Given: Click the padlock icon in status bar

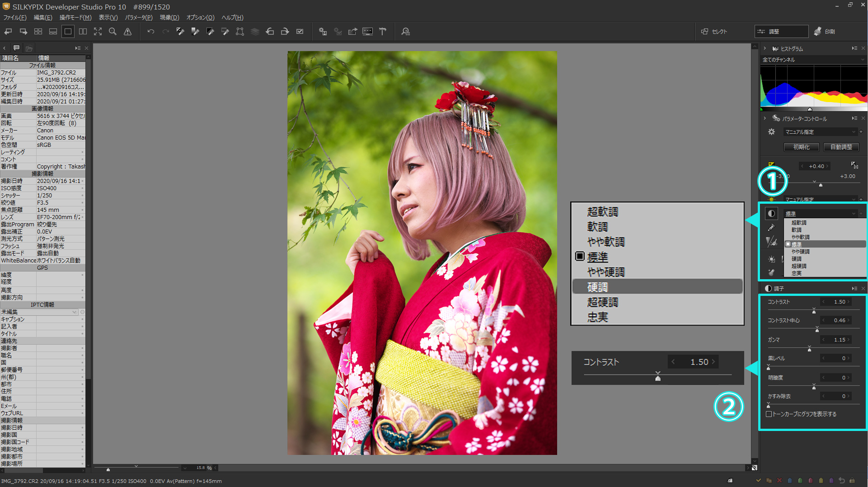Looking at the screenshot, I should (x=852, y=480).
